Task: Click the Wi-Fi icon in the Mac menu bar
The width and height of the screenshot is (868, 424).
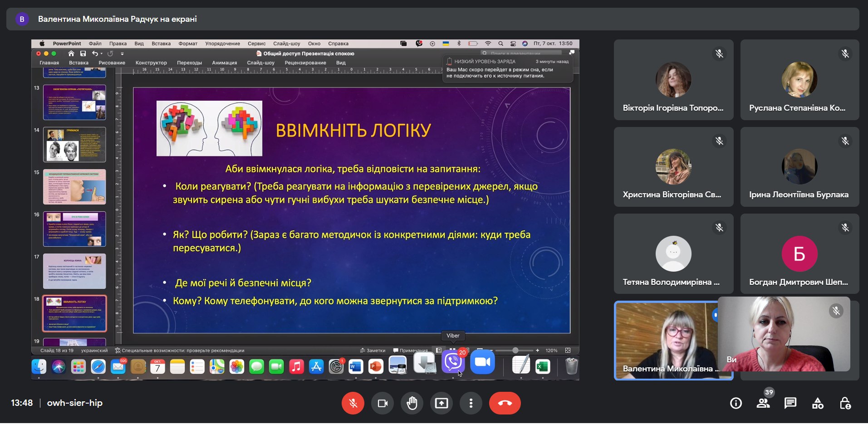Action: [x=488, y=44]
